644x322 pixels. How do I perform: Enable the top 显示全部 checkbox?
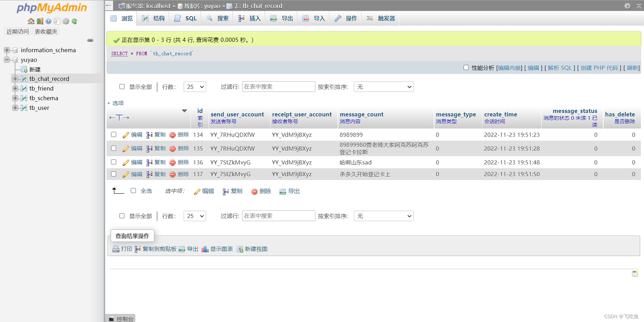[122, 86]
